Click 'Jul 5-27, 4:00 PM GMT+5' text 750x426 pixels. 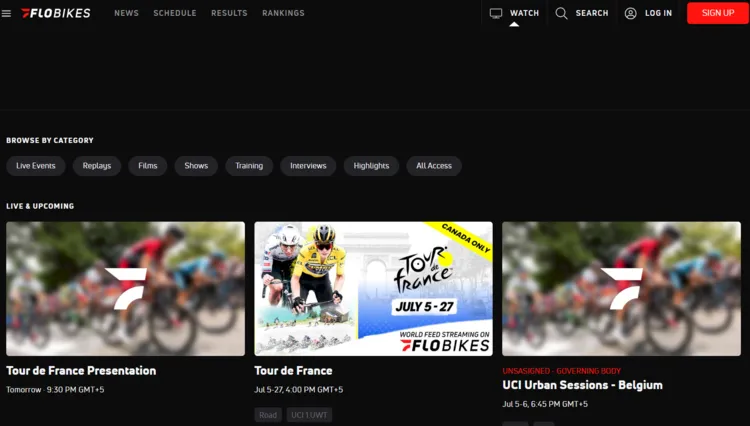pyautogui.click(x=298, y=390)
